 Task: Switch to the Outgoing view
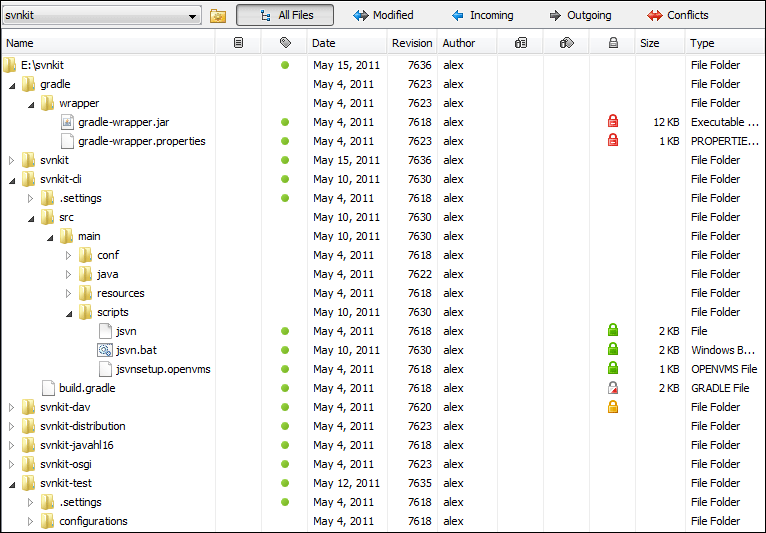pos(580,16)
